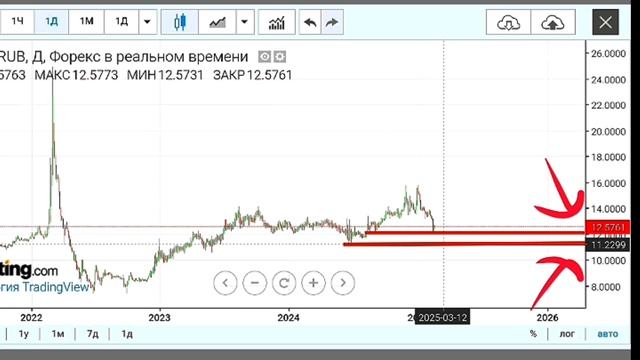Redo the chart action

pyautogui.click(x=332, y=22)
